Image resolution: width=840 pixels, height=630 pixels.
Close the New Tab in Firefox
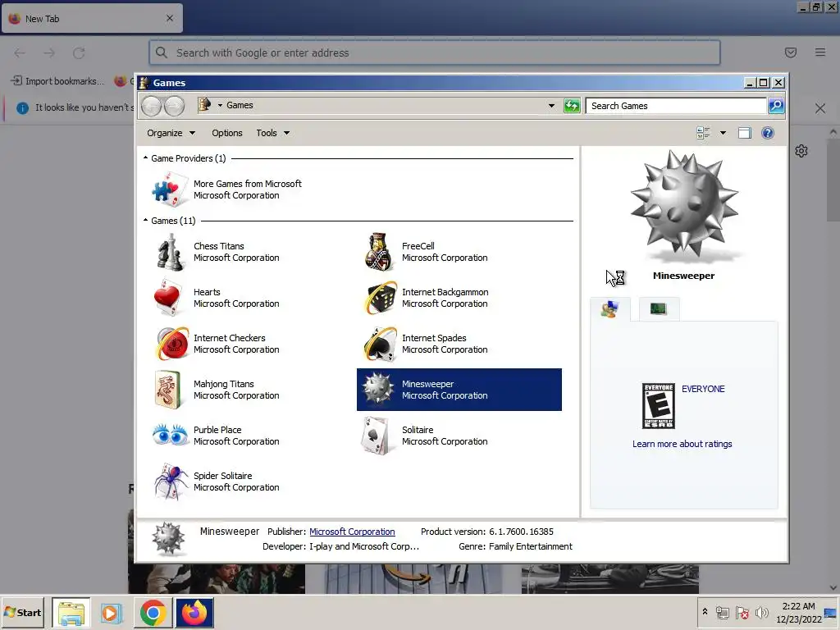tap(169, 18)
